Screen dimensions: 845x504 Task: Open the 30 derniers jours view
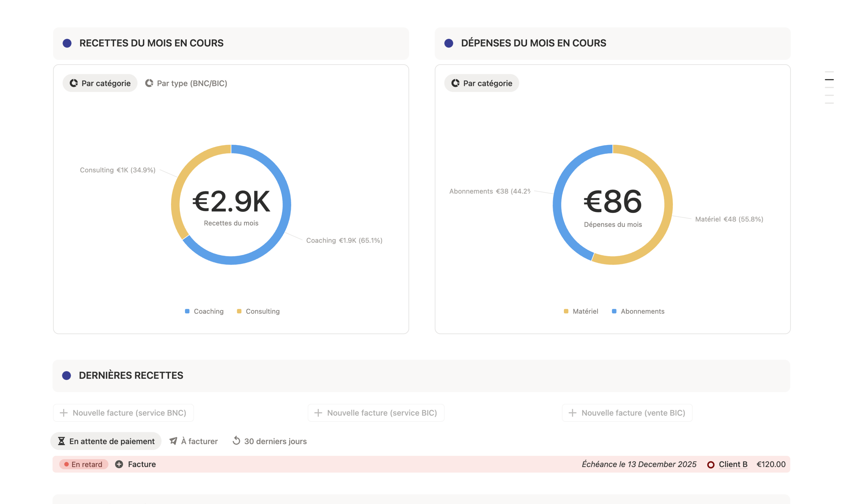(270, 441)
